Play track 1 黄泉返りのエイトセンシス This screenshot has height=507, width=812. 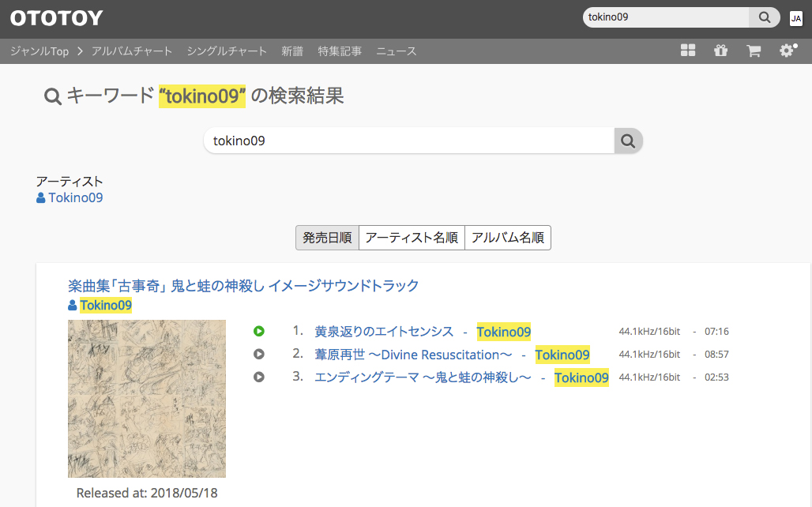coord(259,332)
